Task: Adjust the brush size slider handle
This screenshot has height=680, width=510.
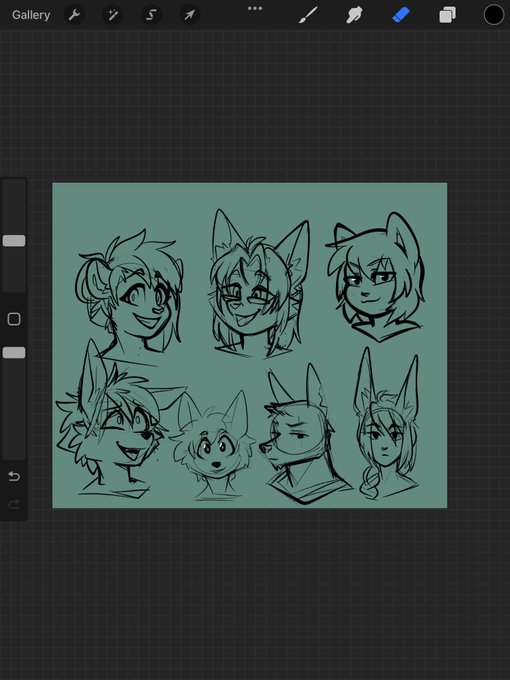Action: click(x=14, y=241)
